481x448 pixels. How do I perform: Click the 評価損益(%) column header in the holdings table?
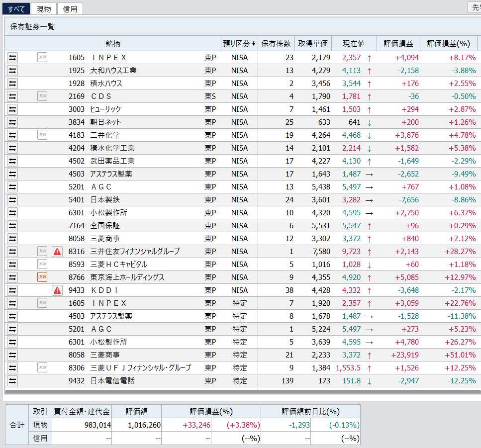(x=449, y=44)
